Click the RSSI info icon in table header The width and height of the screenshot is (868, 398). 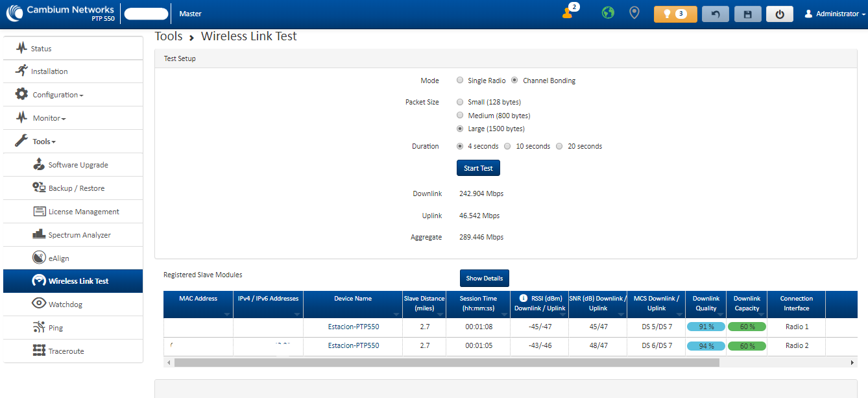pos(524,298)
